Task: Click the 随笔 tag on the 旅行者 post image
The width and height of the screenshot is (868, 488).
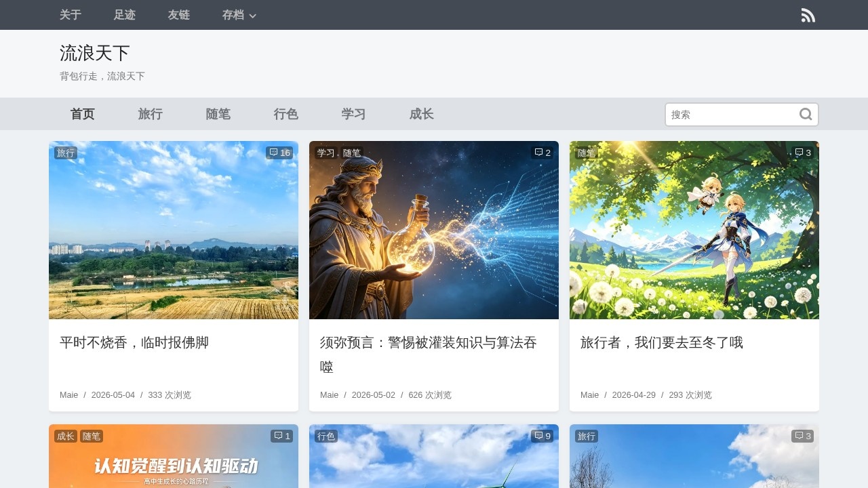Action: click(x=587, y=153)
